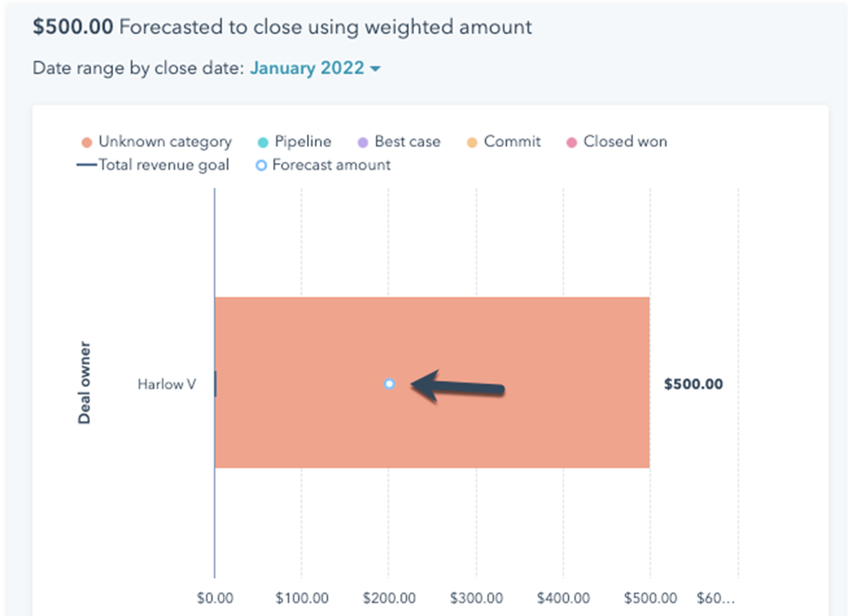
Task: Hide the Closed won series label
Action: pyautogui.click(x=625, y=142)
